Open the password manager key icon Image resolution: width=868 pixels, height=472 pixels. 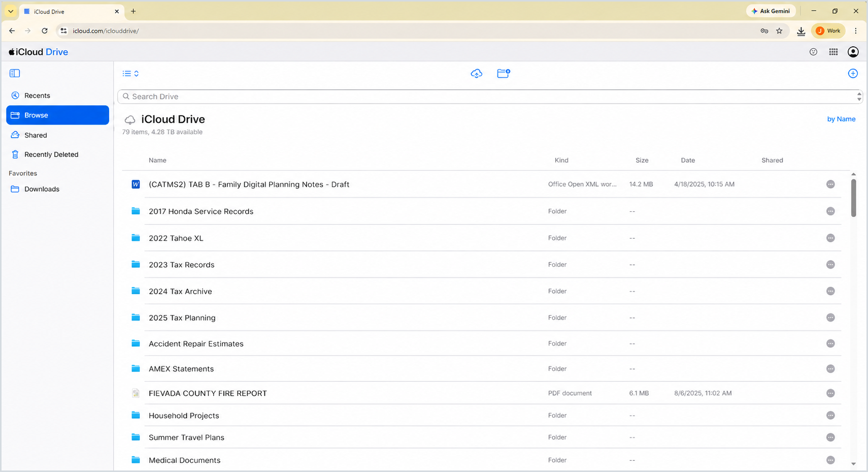[x=764, y=31]
